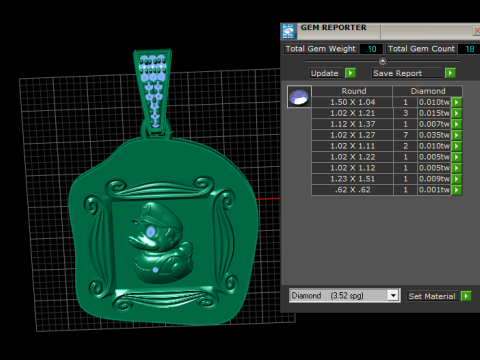Click the duck's eye gem in viewport
480x360 pixels.
click(x=151, y=232)
